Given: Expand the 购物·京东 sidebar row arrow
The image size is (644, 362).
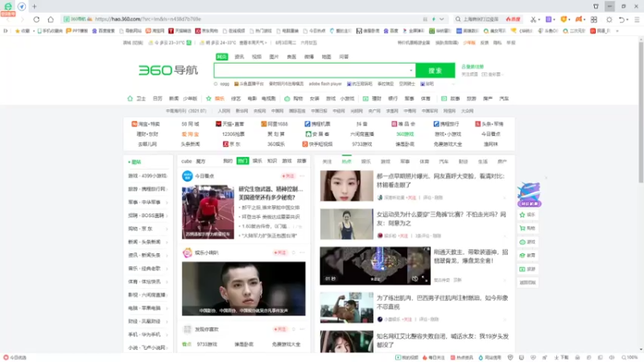Looking at the screenshot, I should (x=167, y=228).
